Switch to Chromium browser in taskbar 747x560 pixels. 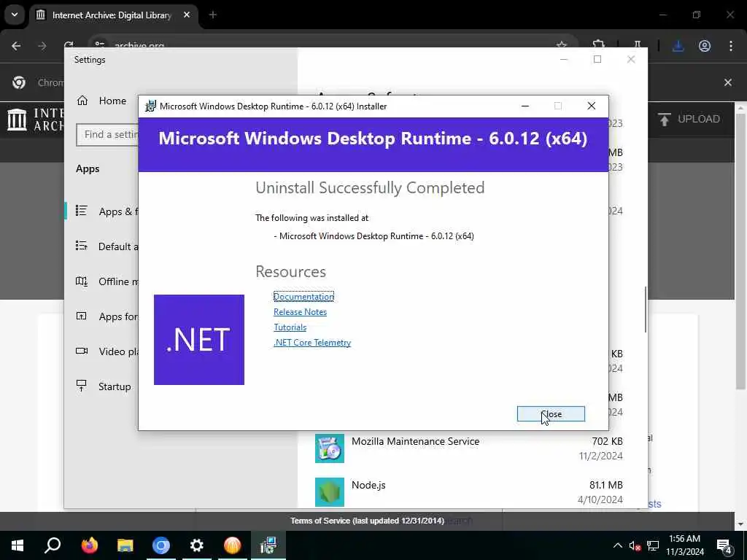(161, 545)
